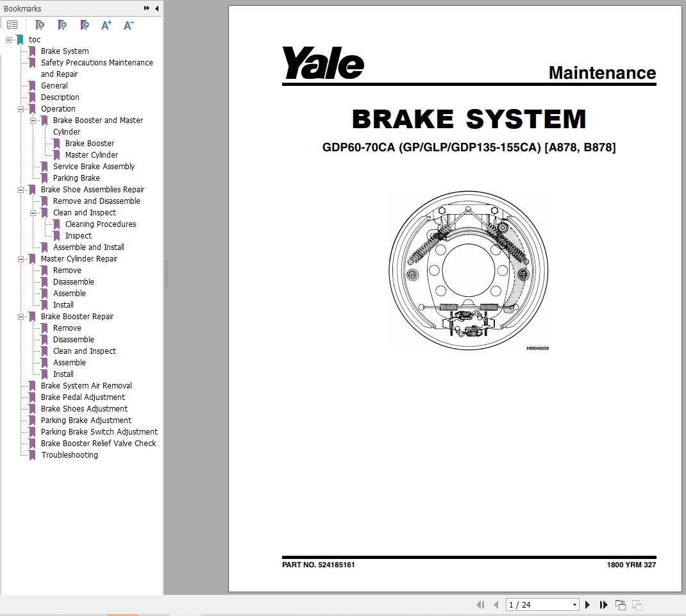This screenshot has height=616, width=686.
Task: Jump to the Description bookmark
Action: pos(60,97)
